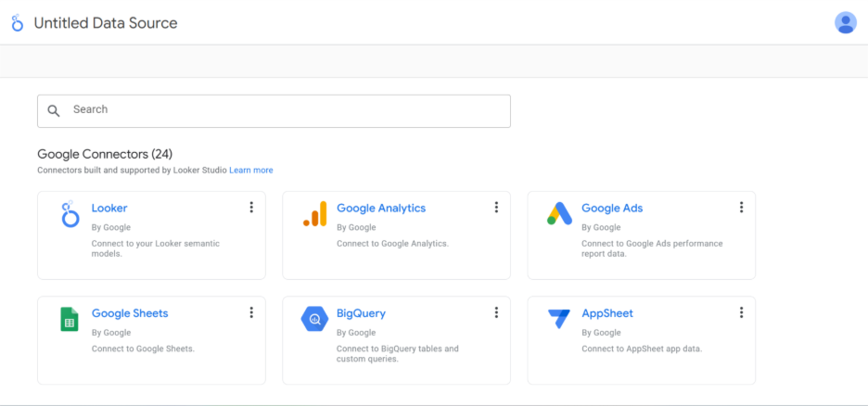Open the Looker card's three-dot menu
The image size is (868, 406).
point(251,208)
